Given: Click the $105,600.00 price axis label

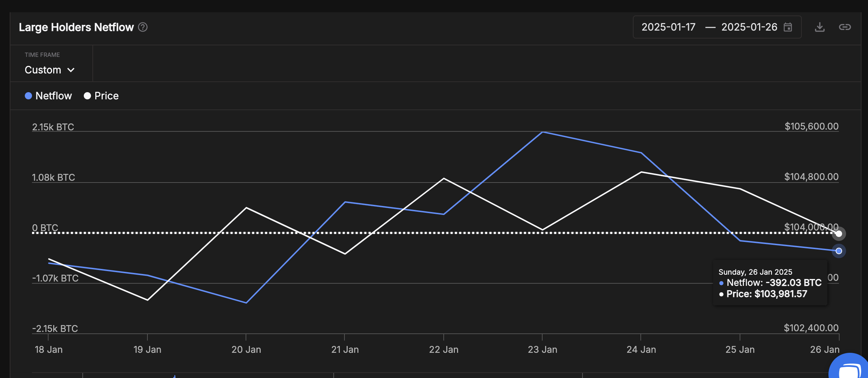Looking at the screenshot, I should (x=812, y=126).
